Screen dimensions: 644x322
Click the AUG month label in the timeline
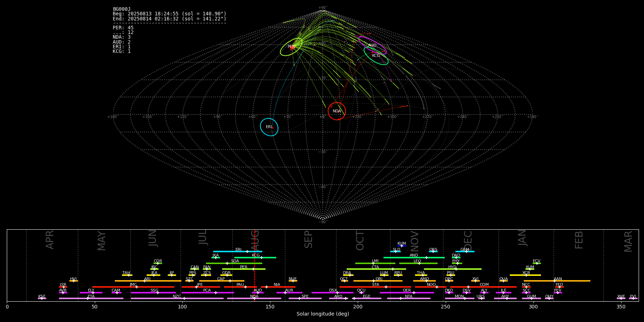[255, 240]
